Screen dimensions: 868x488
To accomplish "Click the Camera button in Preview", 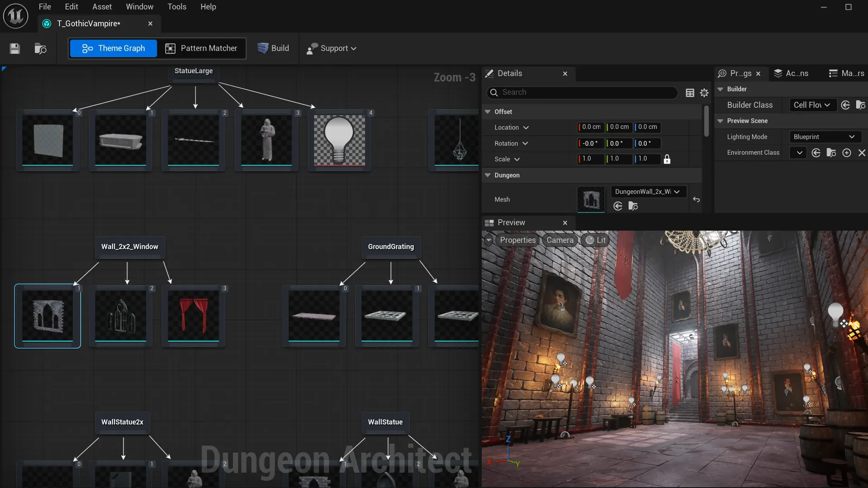I will [560, 240].
